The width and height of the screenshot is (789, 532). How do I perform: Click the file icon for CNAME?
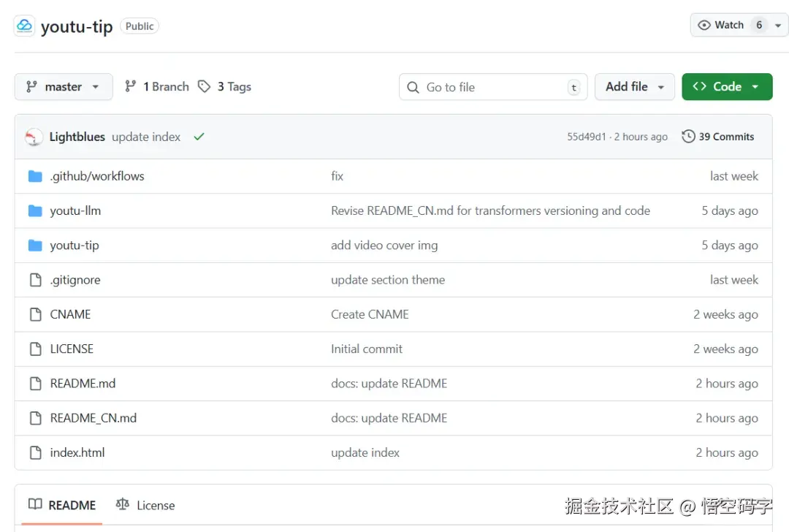35,314
